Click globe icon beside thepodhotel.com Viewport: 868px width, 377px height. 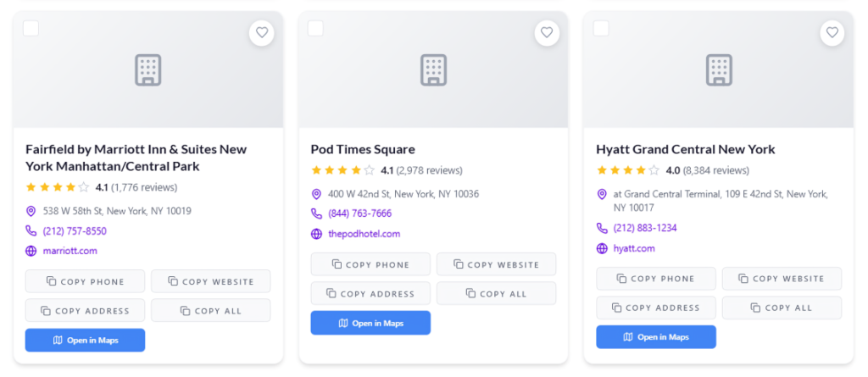click(316, 234)
